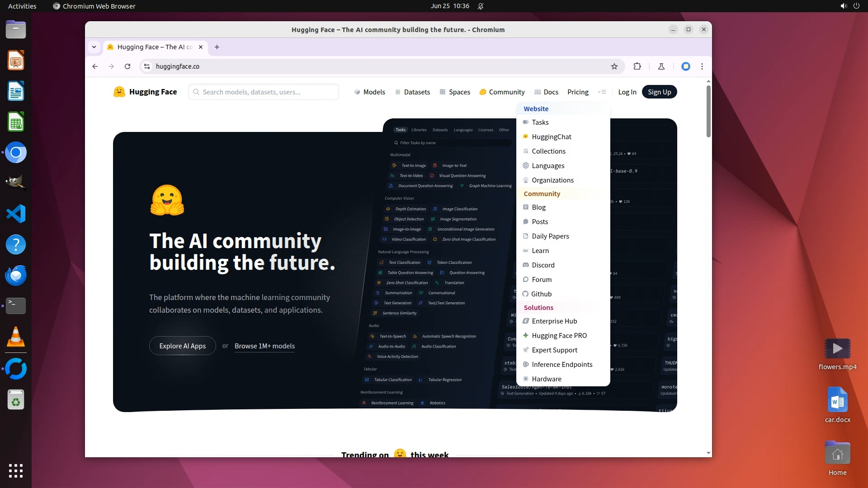
Task: Click the page vertical scrollbar
Action: (x=708, y=111)
